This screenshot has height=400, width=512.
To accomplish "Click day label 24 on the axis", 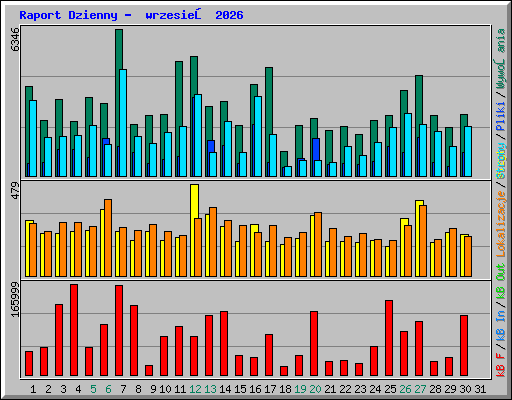I will click(x=375, y=389).
